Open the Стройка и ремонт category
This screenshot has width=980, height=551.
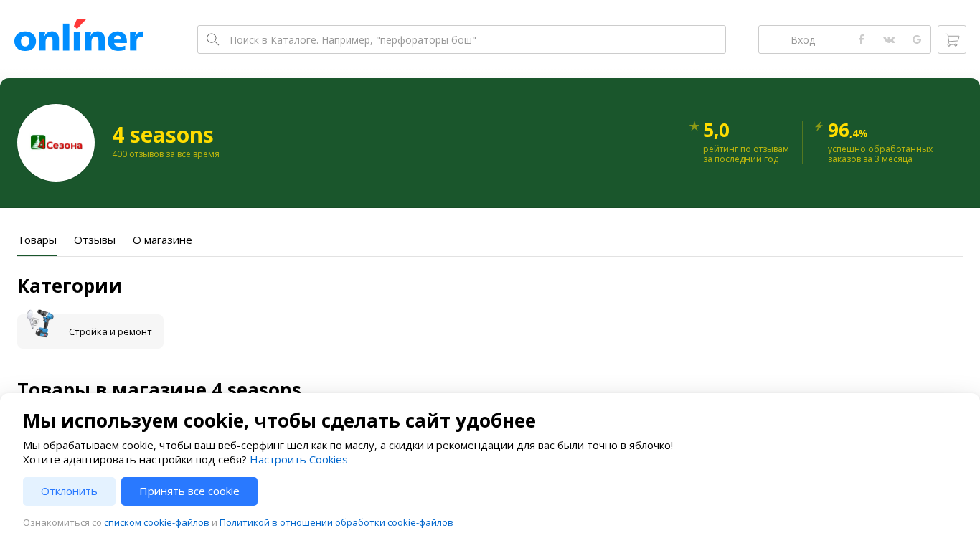[x=90, y=331]
